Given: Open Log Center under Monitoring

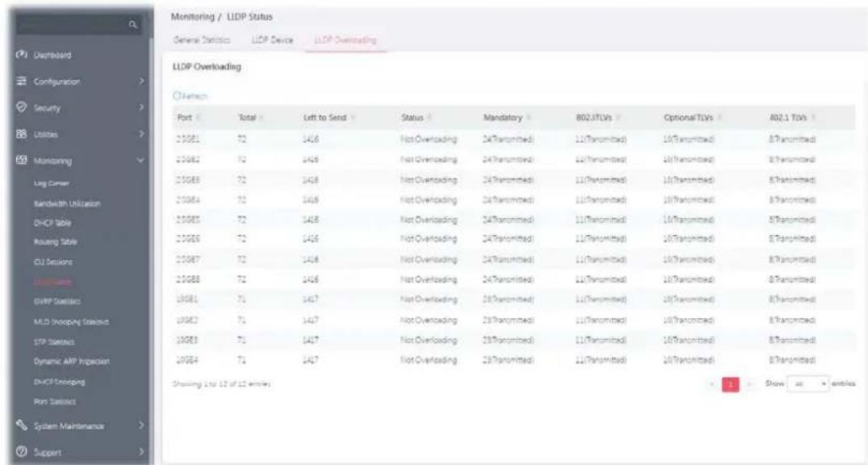Looking at the screenshot, I should [52, 183].
